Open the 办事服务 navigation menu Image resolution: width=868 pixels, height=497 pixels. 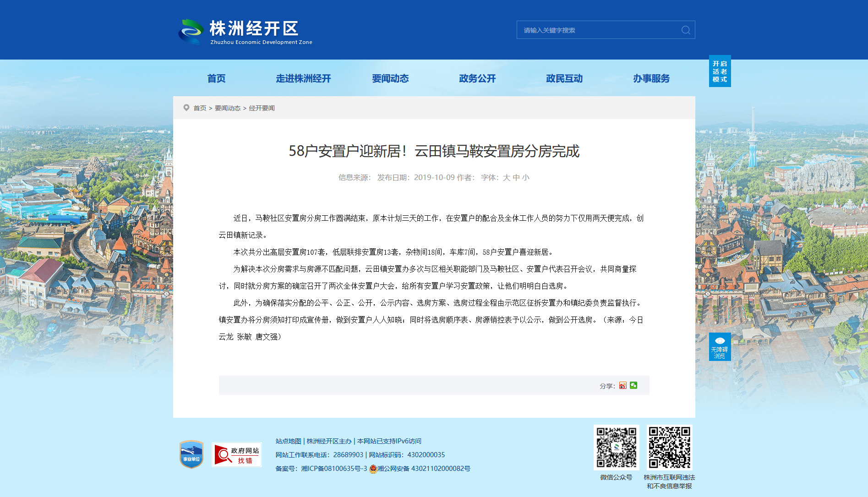(651, 79)
